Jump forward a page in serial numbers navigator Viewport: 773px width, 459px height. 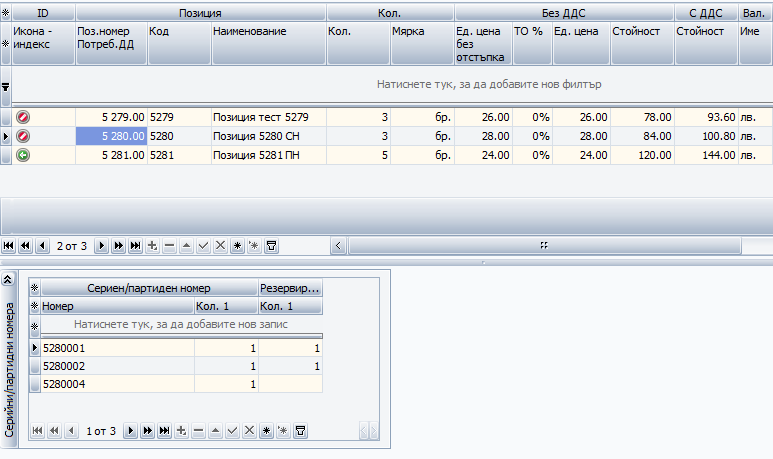pyautogui.click(x=147, y=431)
